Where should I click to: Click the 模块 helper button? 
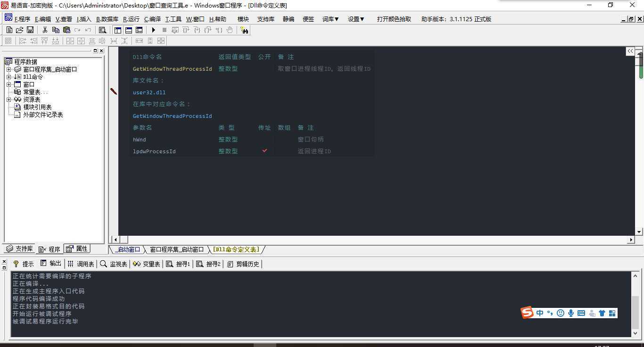click(x=243, y=19)
